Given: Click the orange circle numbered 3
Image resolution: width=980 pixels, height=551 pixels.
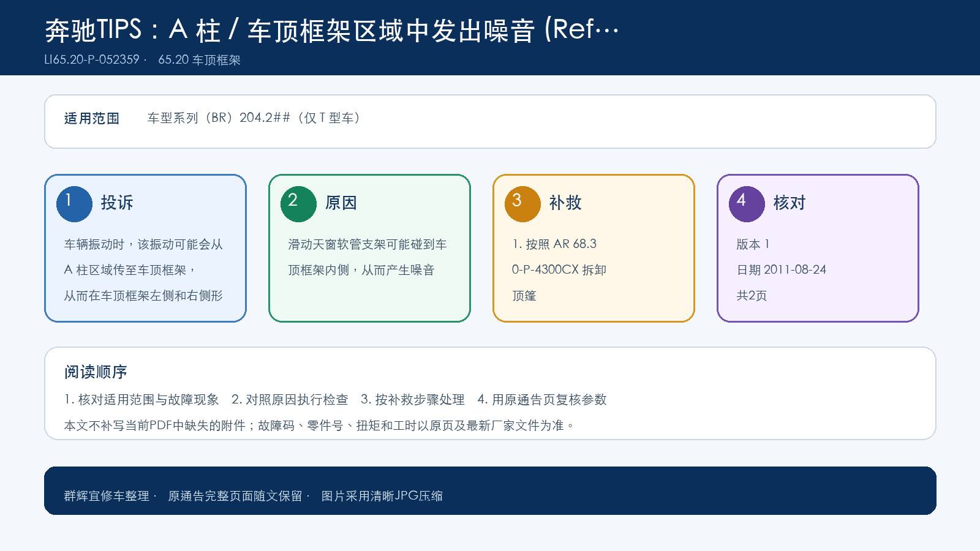Looking at the screenshot, I should (x=522, y=204).
